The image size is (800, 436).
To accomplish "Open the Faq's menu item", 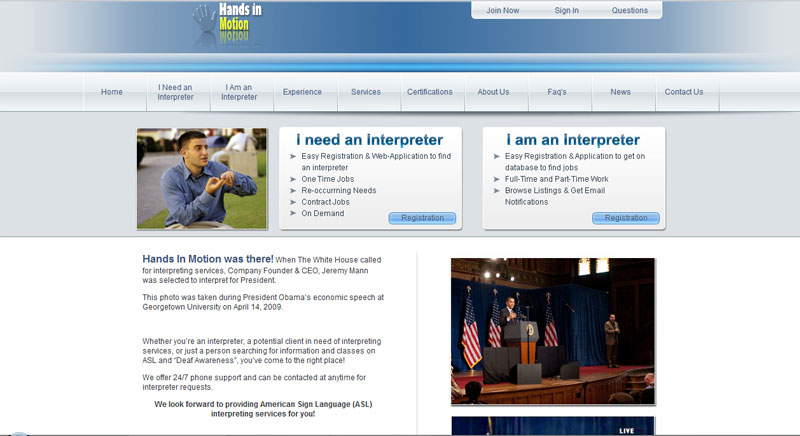I will point(557,92).
